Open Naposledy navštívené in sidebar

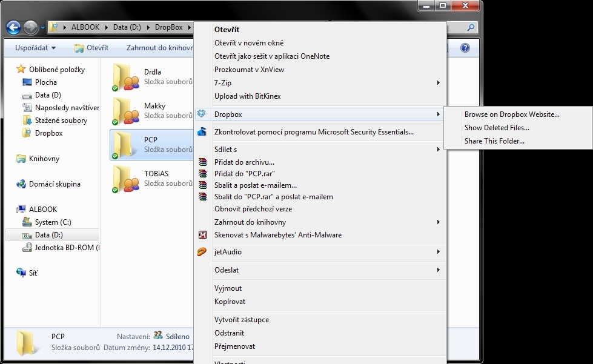point(61,108)
